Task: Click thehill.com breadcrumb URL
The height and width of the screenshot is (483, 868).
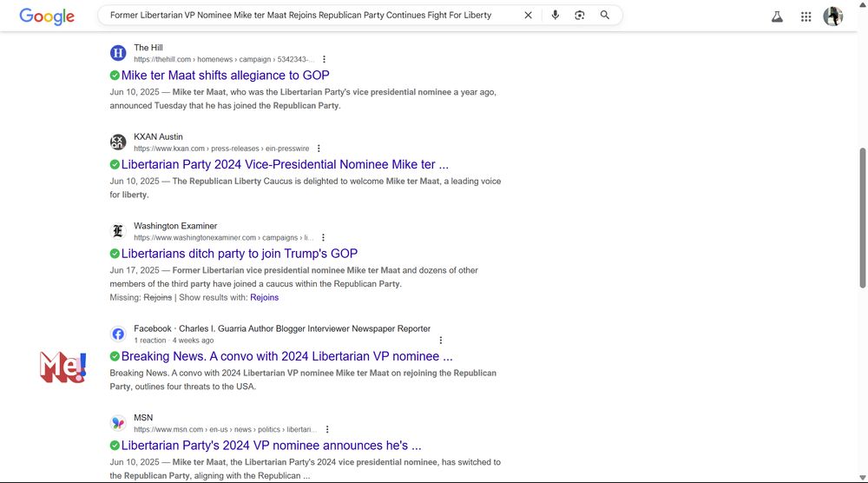Action: pyautogui.click(x=224, y=59)
